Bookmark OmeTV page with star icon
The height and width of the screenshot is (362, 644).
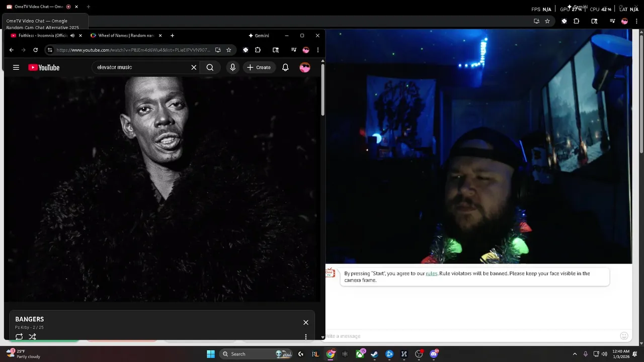click(x=547, y=21)
